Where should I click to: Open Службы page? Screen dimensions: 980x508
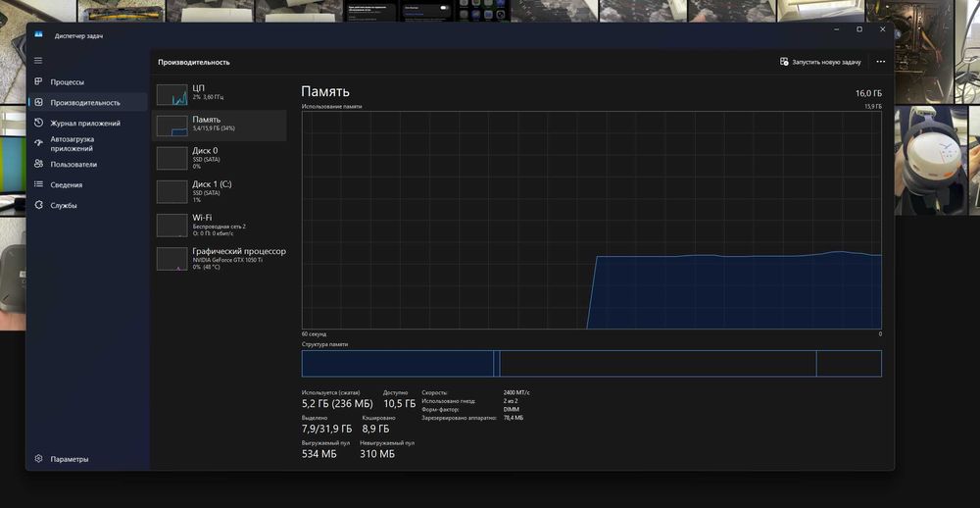click(87, 205)
